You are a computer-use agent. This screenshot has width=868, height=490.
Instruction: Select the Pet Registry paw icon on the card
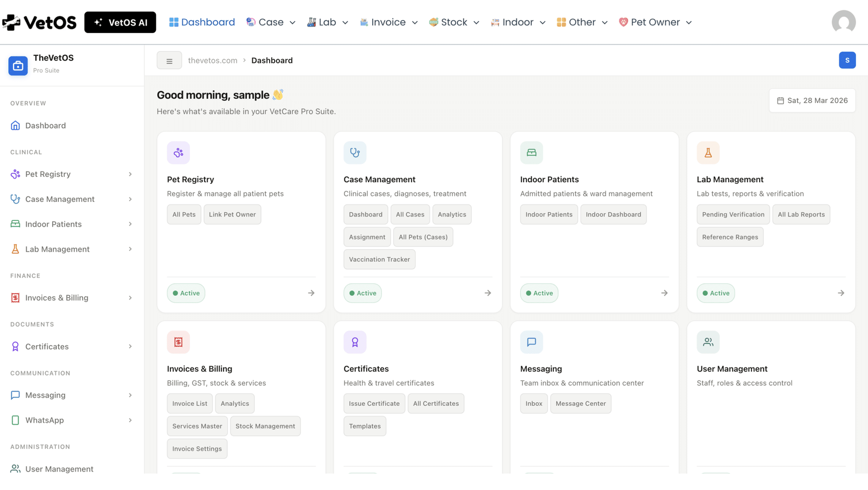pyautogui.click(x=178, y=152)
